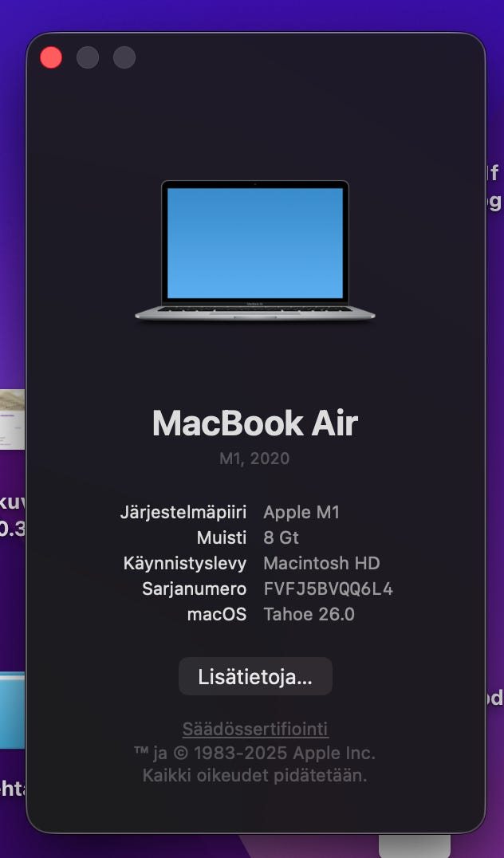Click the MacBook Air title

pos(255,423)
